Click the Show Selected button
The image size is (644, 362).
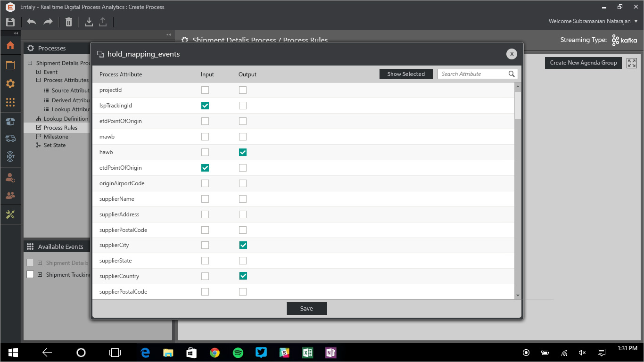click(x=406, y=74)
